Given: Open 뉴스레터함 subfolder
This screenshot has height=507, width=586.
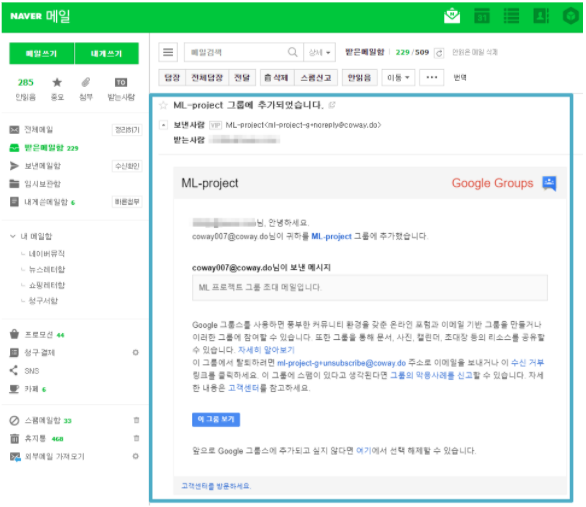Looking at the screenshot, I should [x=47, y=269].
